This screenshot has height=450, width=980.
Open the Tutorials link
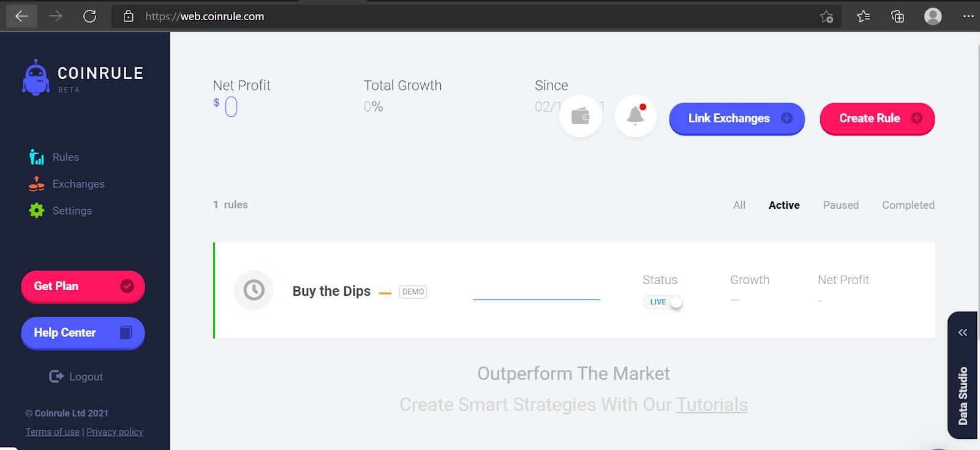point(711,404)
